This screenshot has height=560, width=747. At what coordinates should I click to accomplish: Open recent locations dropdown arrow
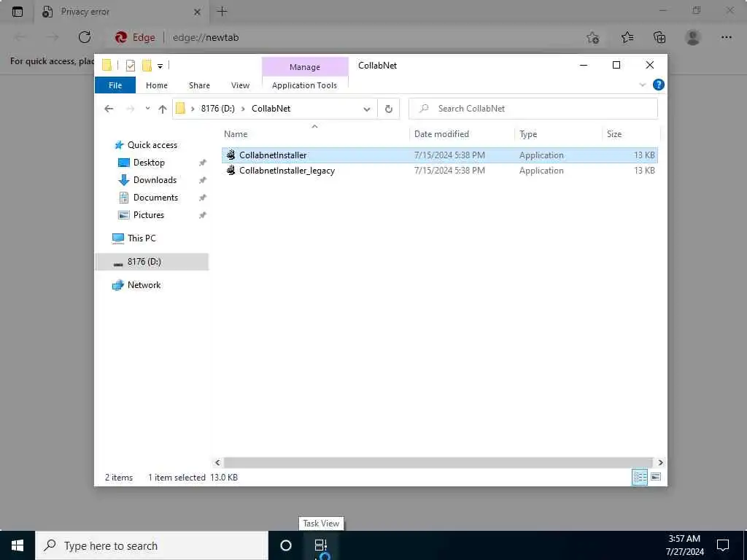point(147,109)
